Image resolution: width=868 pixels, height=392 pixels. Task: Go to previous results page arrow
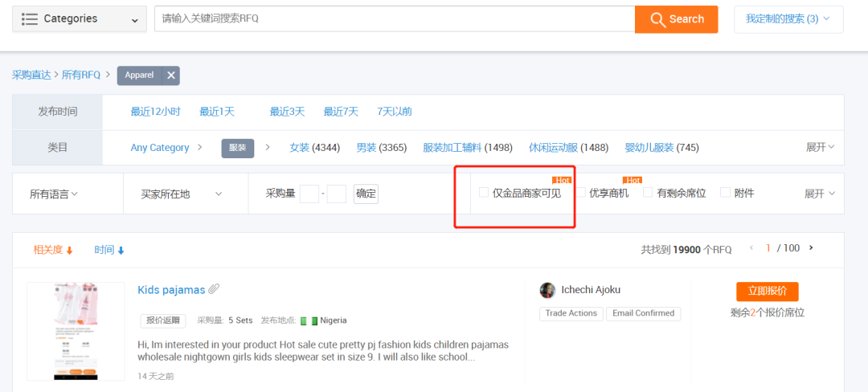(751, 248)
